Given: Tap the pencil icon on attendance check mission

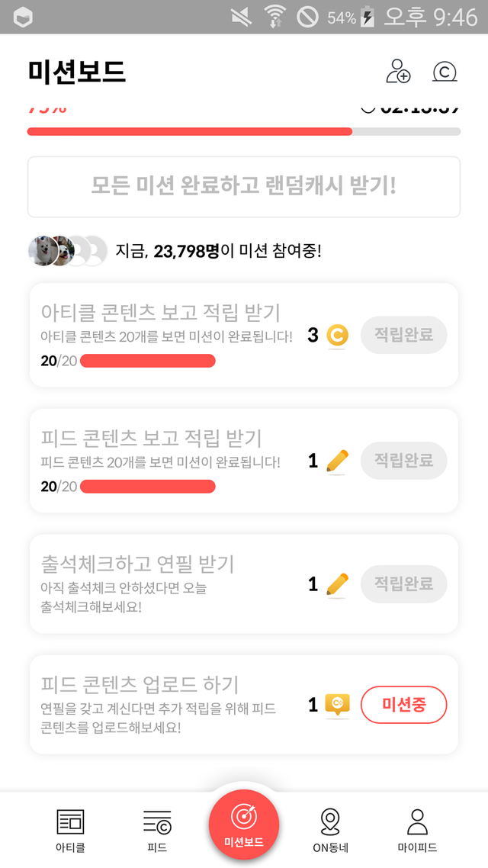Looking at the screenshot, I should (x=337, y=584).
